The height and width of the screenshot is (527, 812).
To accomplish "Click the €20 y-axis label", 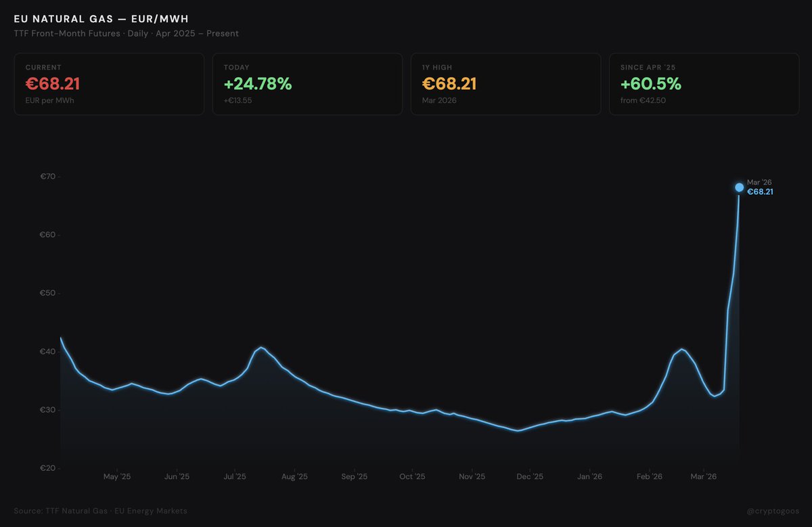I will pyautogui.click(x=47, y=467).
